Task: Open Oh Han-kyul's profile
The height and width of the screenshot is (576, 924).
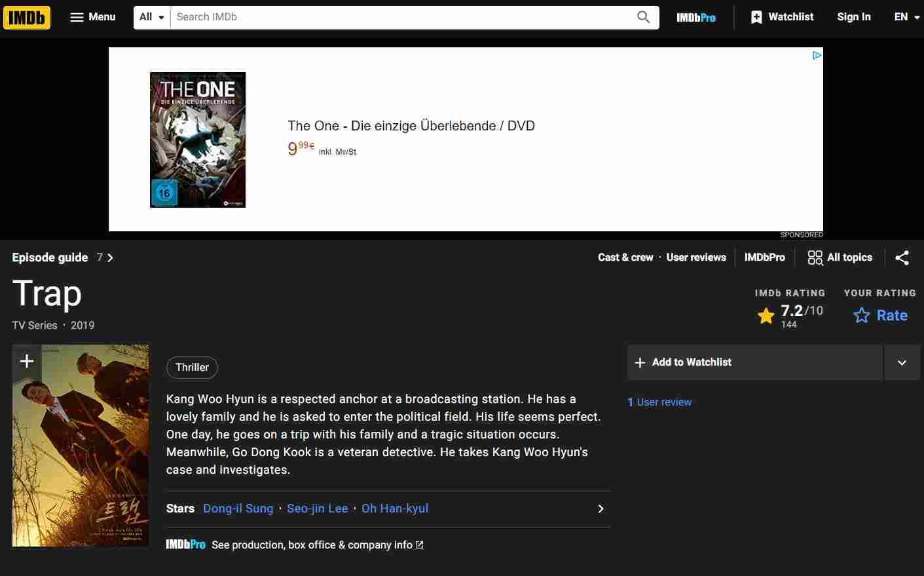Action: click(395, 509)
